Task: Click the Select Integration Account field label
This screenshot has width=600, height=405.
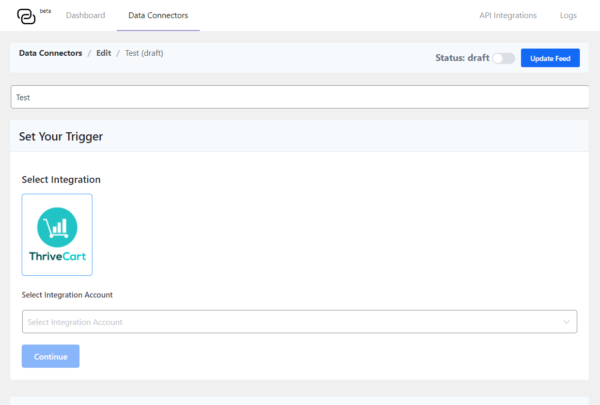Action: [67, 294]
